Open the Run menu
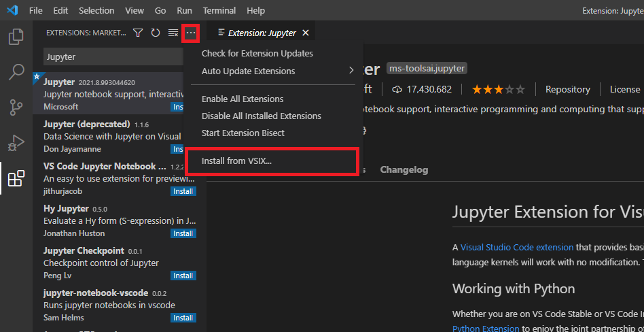The image size is (644, 332). (184, 10)
